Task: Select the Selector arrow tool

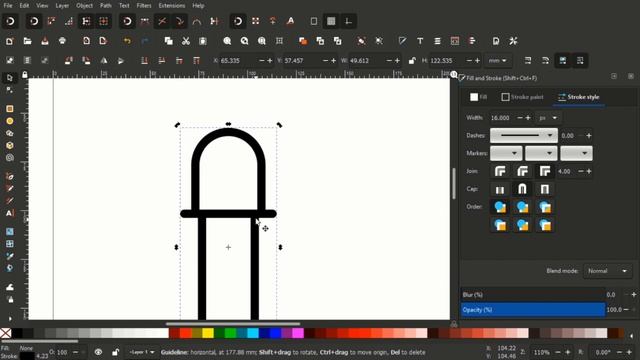Action: click(x=10, y=78)
